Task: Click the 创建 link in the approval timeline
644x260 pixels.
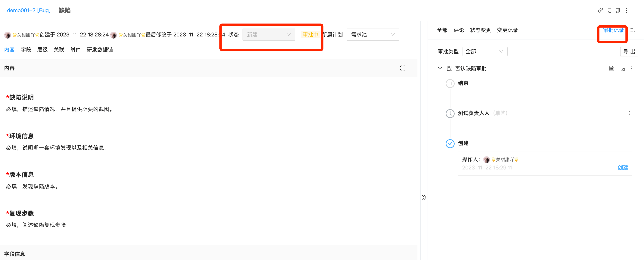Action: pyautogui.click(x=623, y=168)
